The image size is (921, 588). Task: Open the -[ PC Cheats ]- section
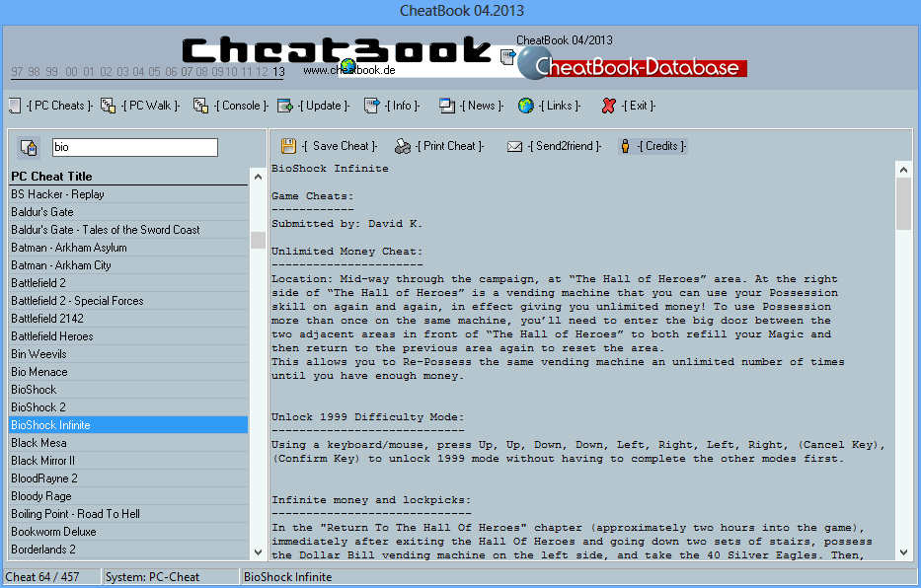(59, 106)
